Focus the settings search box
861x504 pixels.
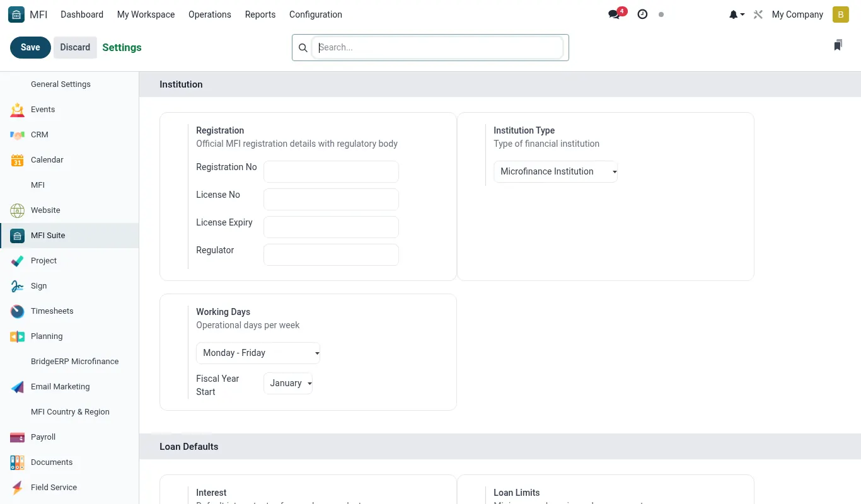click(437, 47)
